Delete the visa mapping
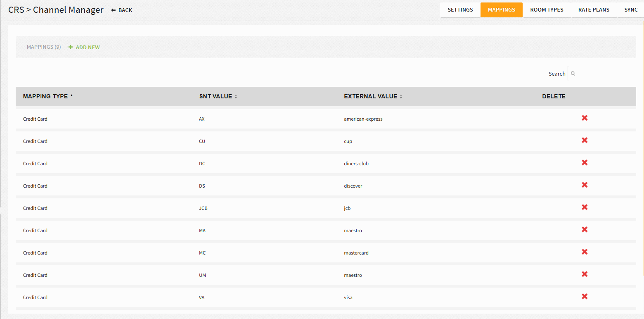The image size is (644, 319). [585, 297]
